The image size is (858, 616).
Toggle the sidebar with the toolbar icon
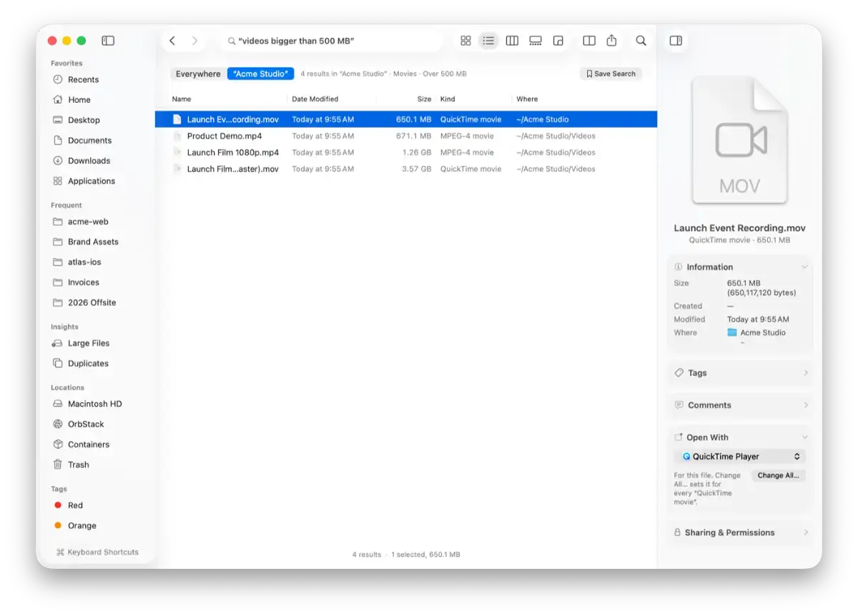coord(108,41)
